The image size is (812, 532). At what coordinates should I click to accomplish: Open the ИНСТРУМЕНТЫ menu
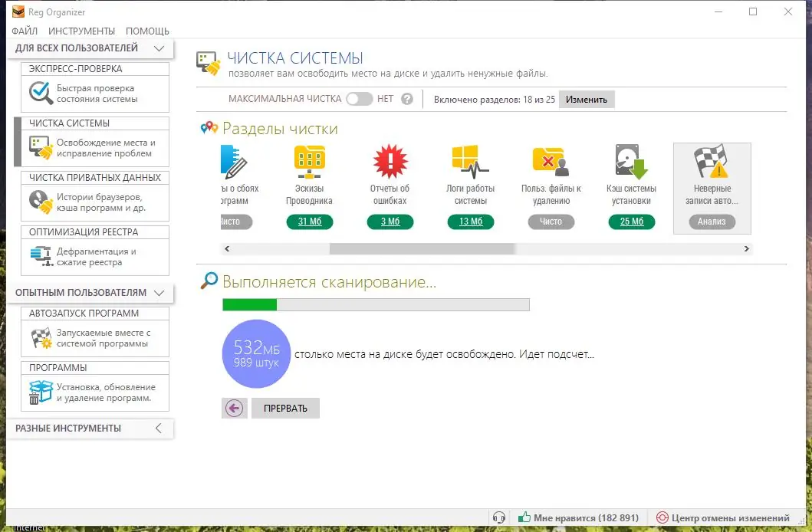coord(82,31)
